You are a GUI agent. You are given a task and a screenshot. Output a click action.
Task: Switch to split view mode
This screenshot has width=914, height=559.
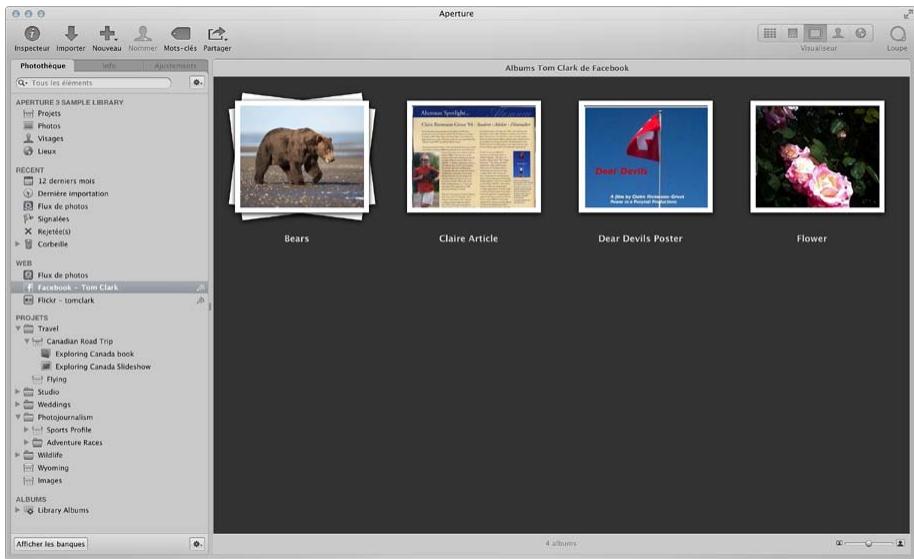click(792, 33)
